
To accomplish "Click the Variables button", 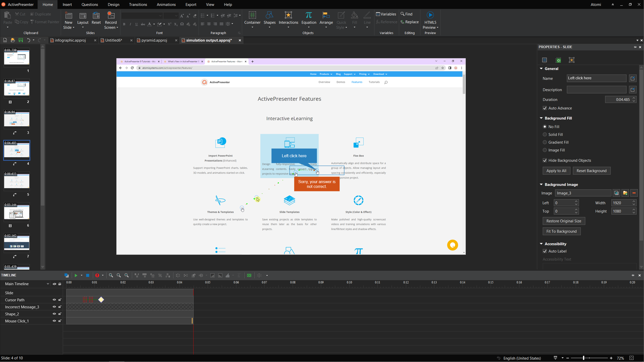I will coord(386,14).
